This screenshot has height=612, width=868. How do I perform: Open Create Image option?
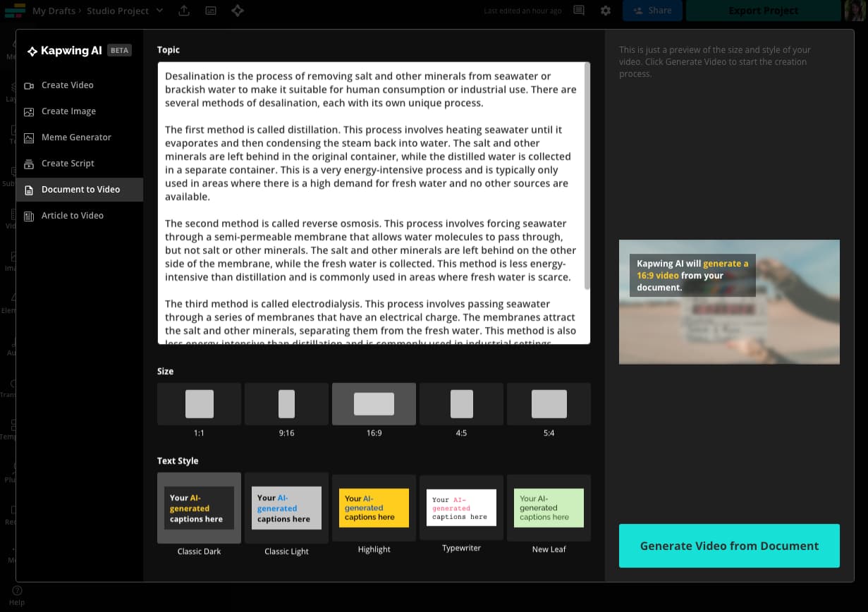click(x=80, y=111)
